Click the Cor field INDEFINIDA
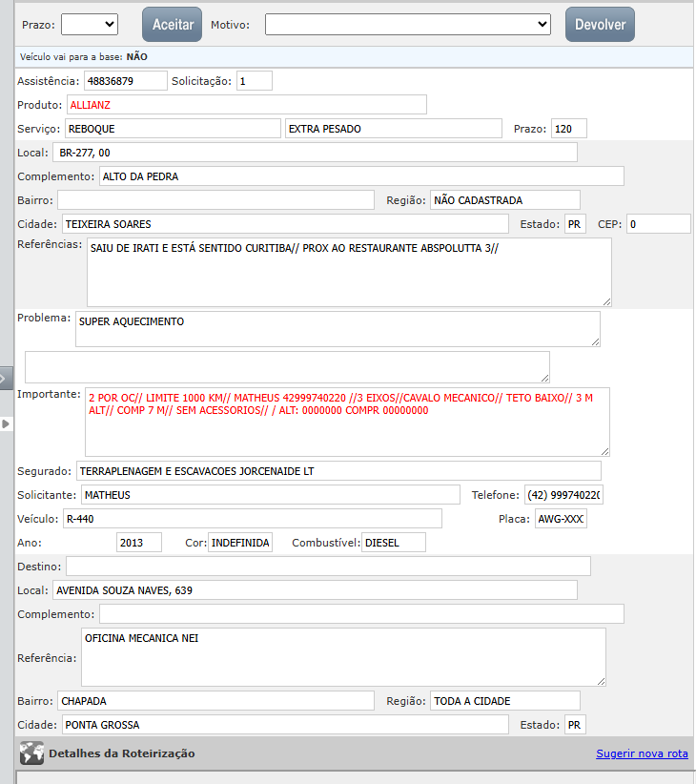The width and height of the screenshot is (696, 784). [240, 543]
